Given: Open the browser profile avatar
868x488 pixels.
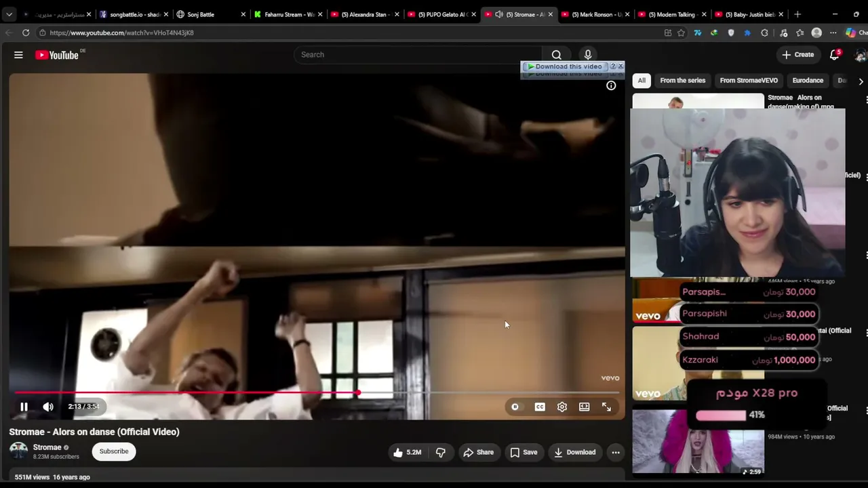Looking at the screenshot, I should [x=816, y=33].
